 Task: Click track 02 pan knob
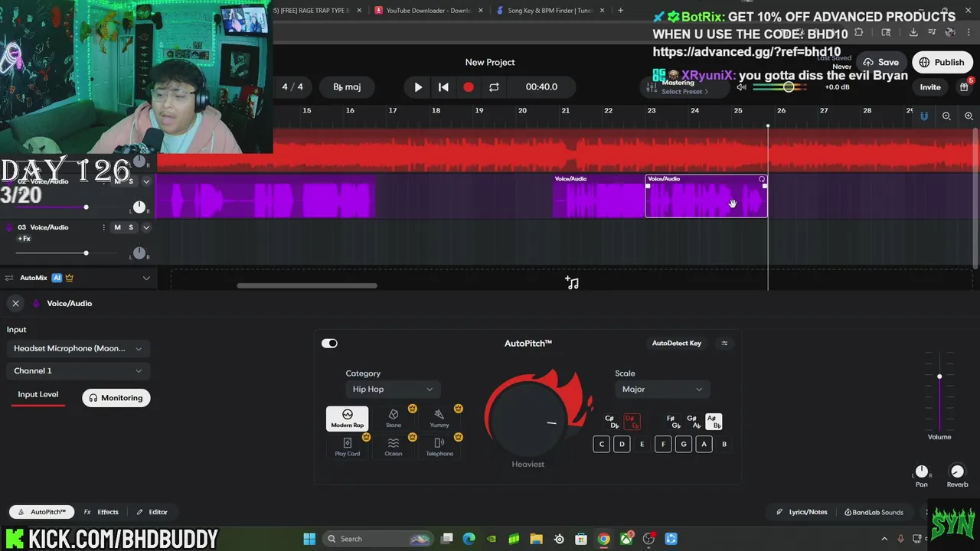(139, 207)
